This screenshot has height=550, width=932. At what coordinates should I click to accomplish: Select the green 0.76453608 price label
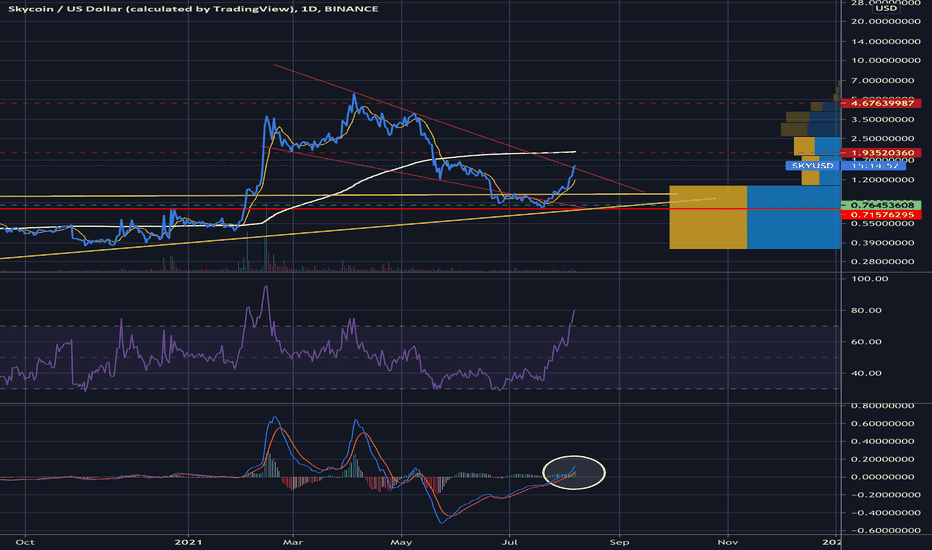(x=881, y=205)
